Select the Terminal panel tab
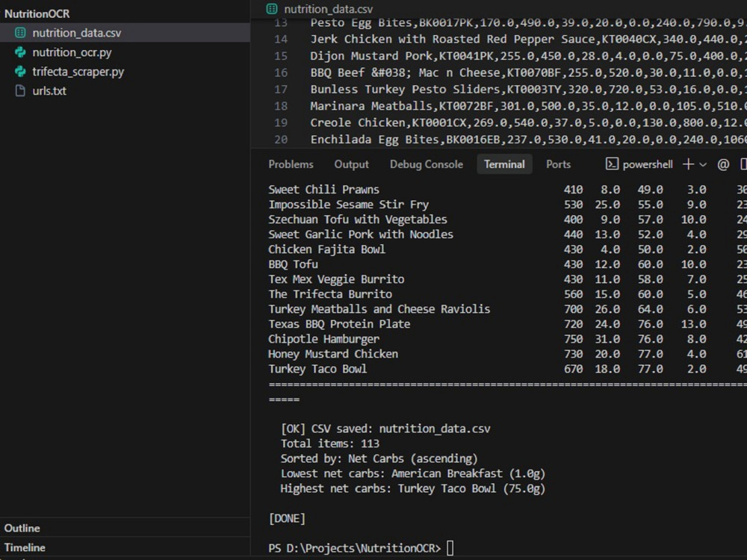Image resolution: width=747 pixels, height=560 pixels. (x=504, y=164)
